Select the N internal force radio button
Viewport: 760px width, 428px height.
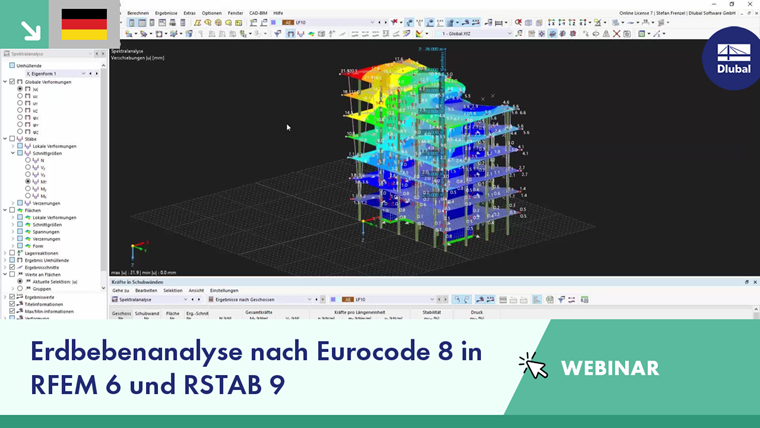tap(28, 160)
